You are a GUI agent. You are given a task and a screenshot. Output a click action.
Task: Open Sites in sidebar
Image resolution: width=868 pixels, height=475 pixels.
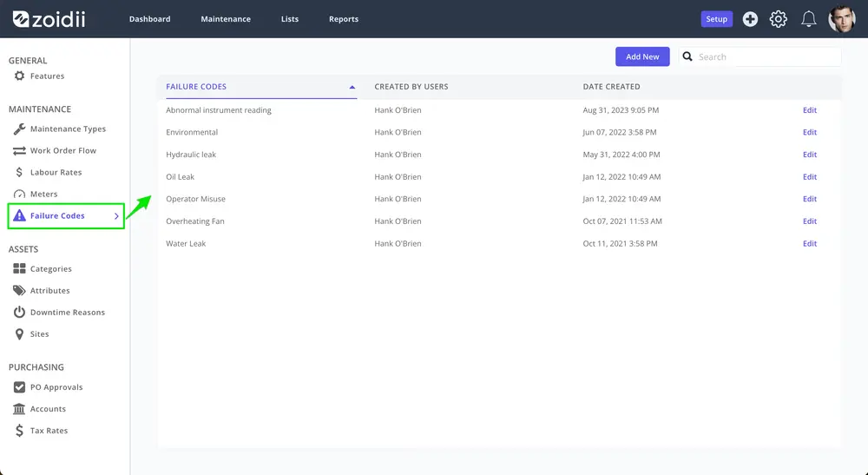[39, 333]
